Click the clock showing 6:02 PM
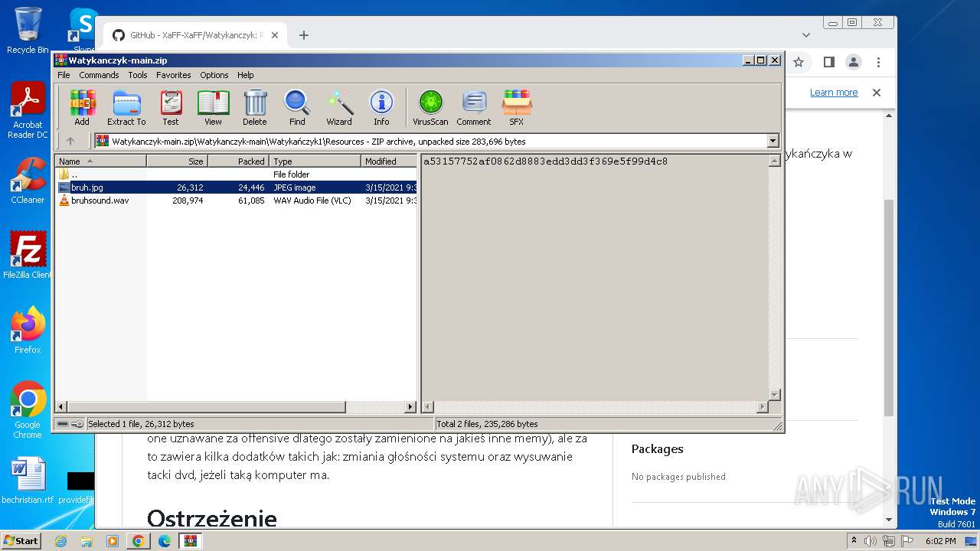 click(x=941, y=541)
